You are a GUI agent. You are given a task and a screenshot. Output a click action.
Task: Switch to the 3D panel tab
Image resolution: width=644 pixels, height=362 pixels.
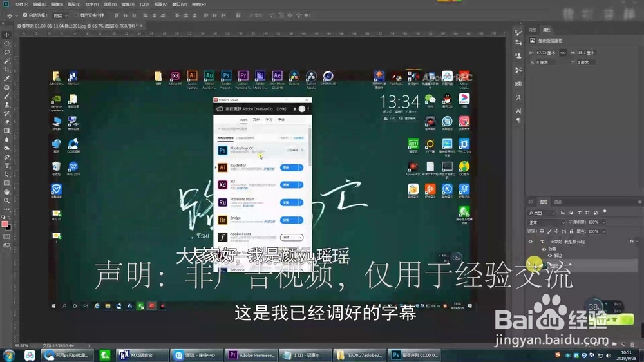click(x=531, y=202)
